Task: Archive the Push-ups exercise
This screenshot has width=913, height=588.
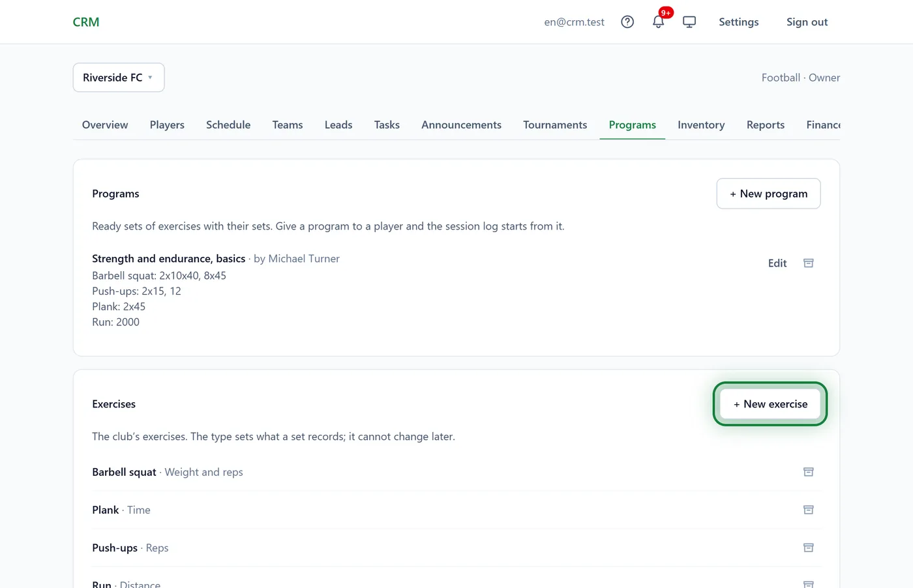Action: tap(809, 548)
